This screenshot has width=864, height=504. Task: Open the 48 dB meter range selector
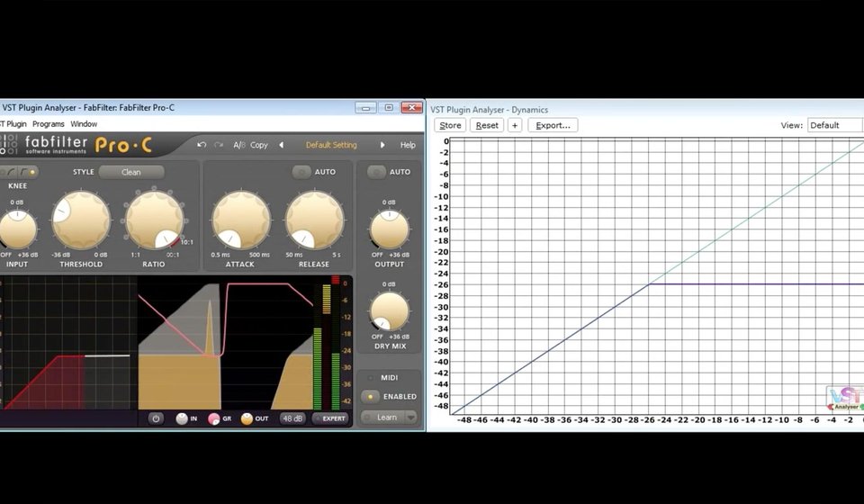coord(292,418)
